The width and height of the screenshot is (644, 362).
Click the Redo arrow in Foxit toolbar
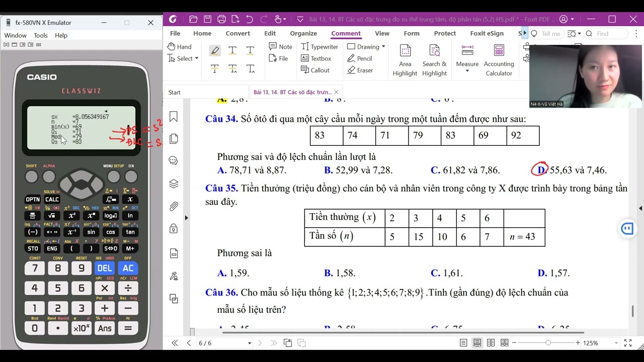[264, 19]
